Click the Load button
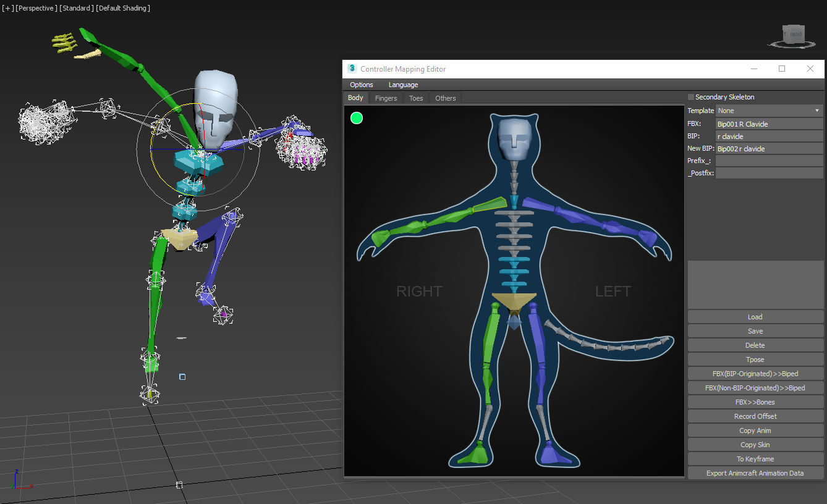This screenshot has width=827, height=504. point(755,317)
